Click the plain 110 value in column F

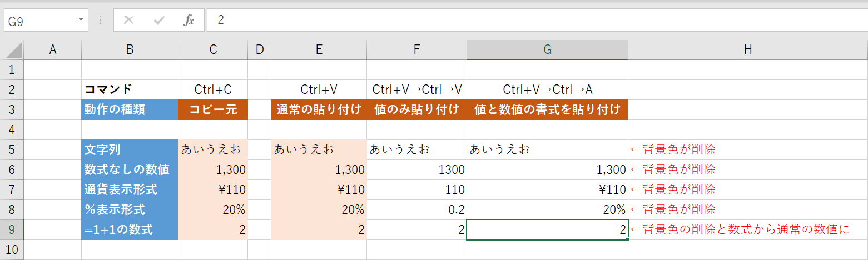(x=416, y=189)
